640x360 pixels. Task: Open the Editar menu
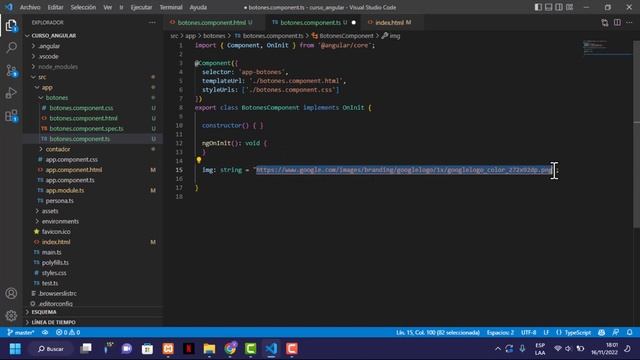pos(56,7)
